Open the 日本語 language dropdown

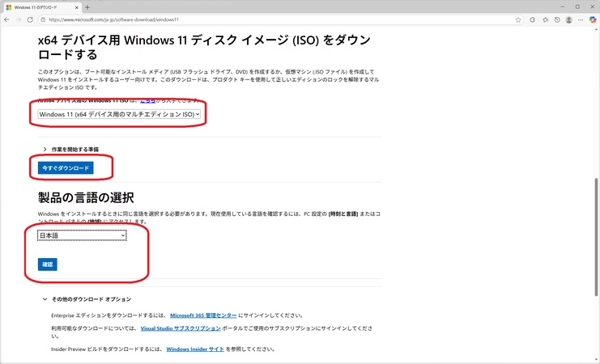click(82, 235)
